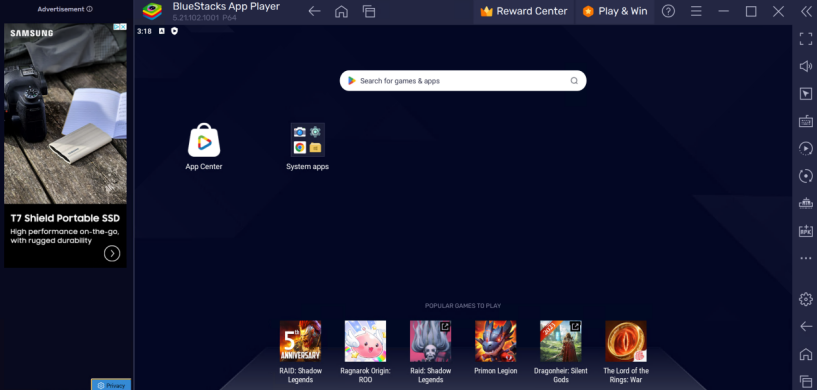The image size is (817, 390).
Task: Click the Google Play icon in search bar
Action: pos(352,81)
